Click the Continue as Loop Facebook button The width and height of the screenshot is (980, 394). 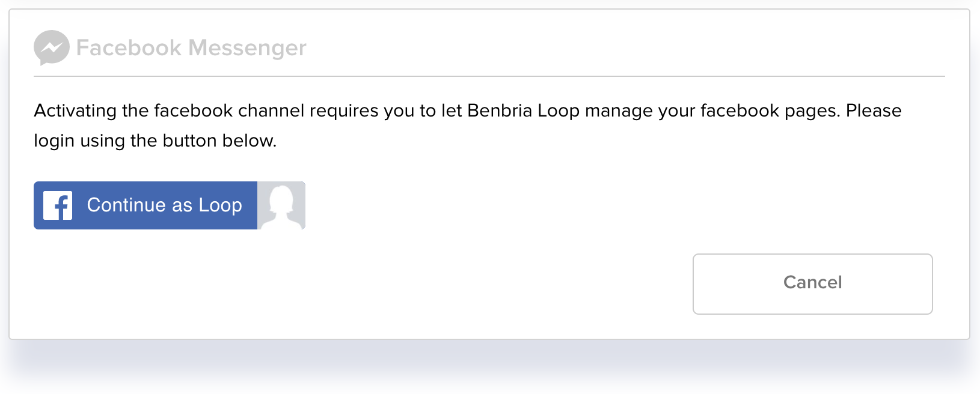click(x=169, y=205)
